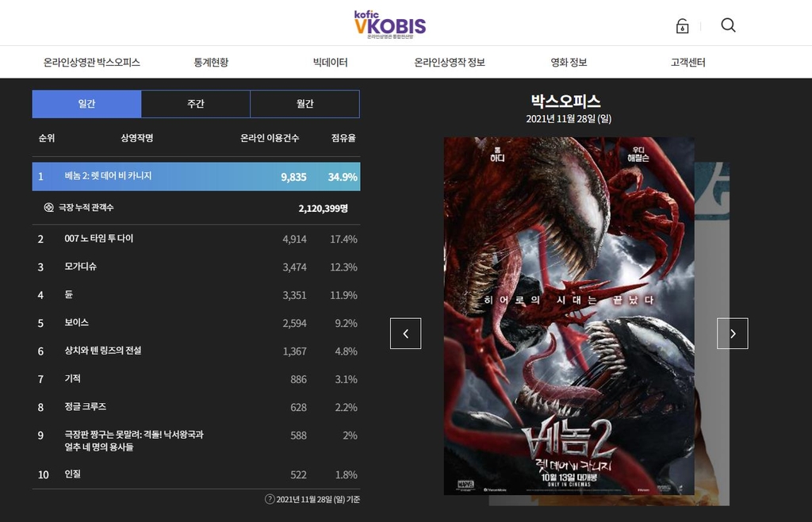Viewport: 812px width, 522px height.
Task: Select the 일간 tab
Action: pos(86,104)
